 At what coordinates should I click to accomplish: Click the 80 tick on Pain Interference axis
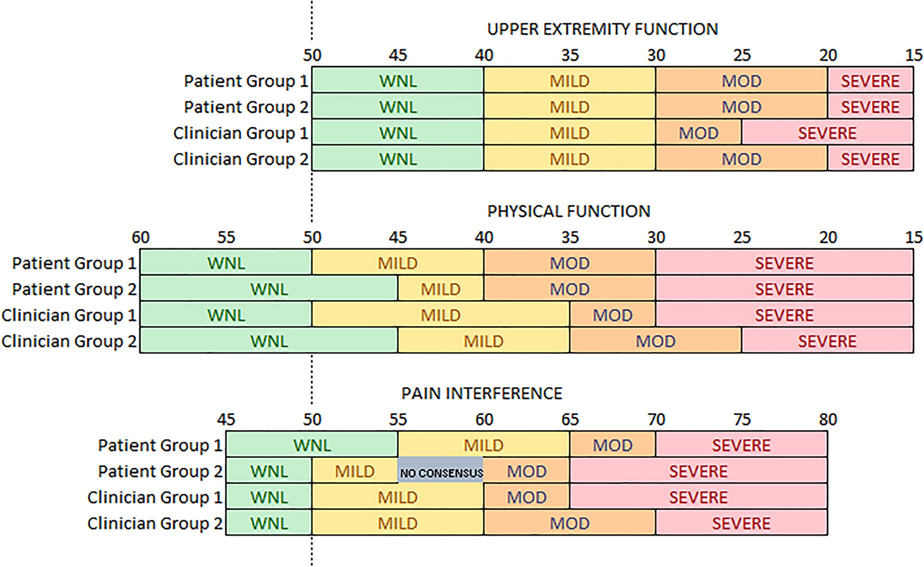click(x=828, y=419)
